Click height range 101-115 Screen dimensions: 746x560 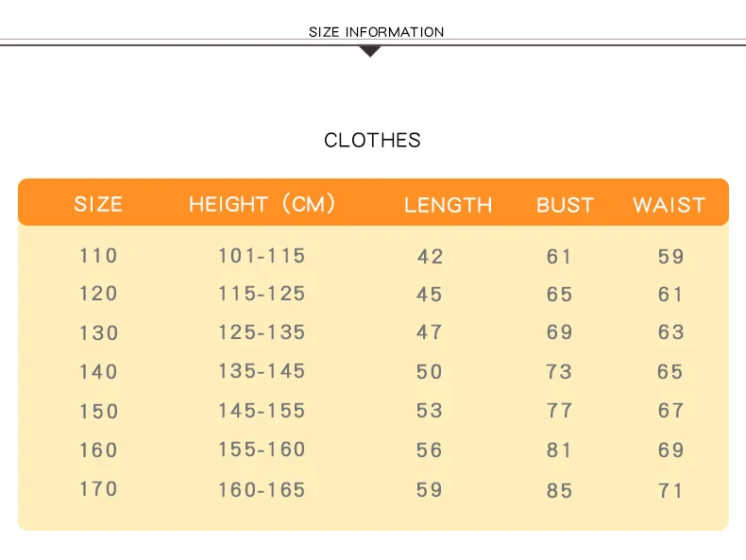pyautogui.click(x=262, y=256)
